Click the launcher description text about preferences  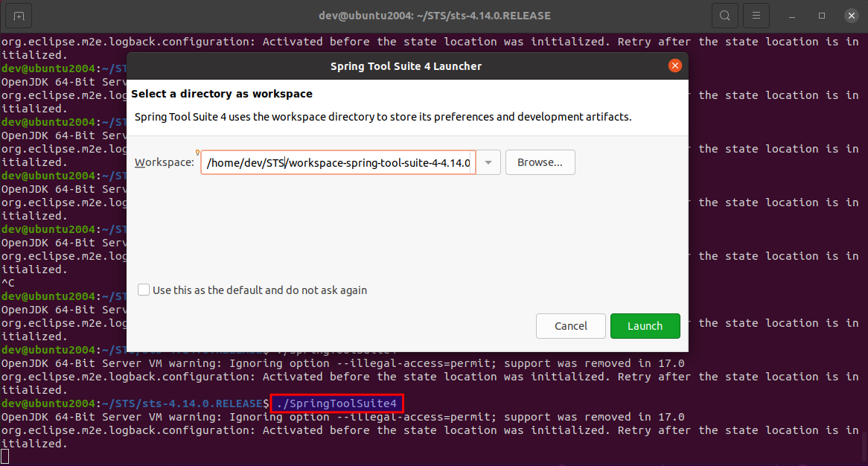(383, 117)
